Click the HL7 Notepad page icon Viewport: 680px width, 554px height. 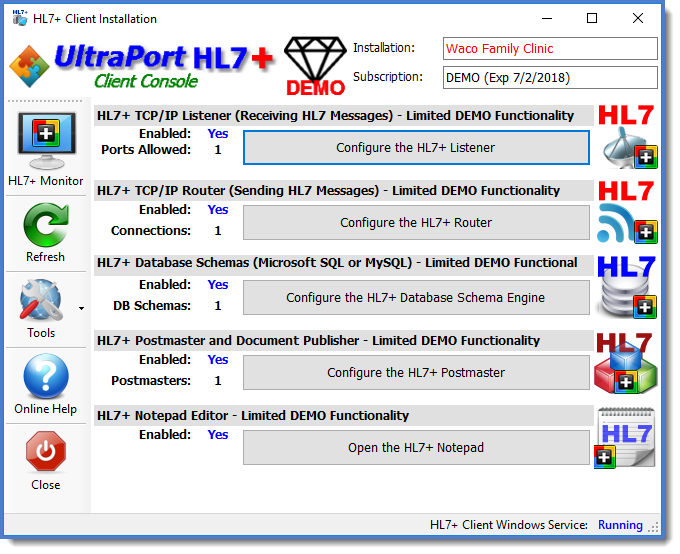click(625, 437)
